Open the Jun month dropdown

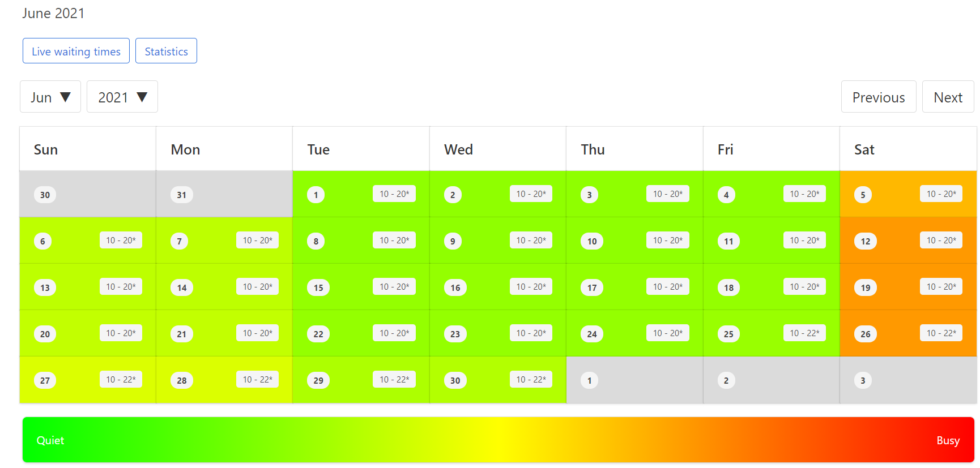pos(50,97)
